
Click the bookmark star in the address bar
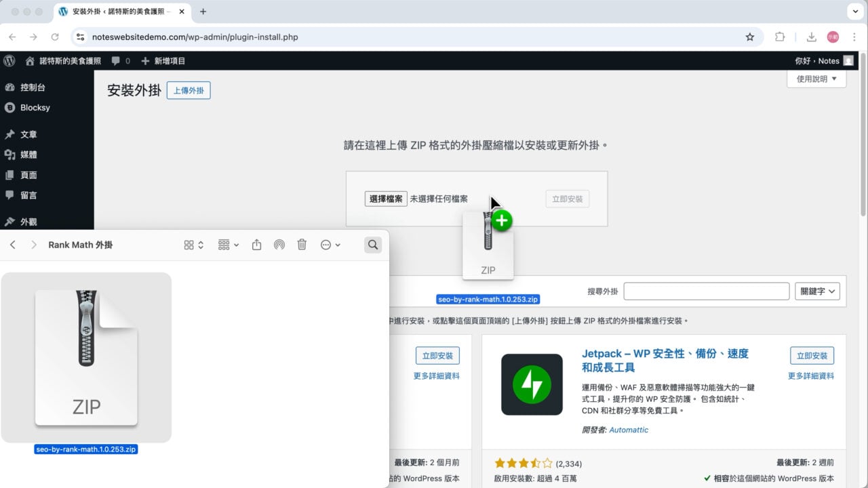[x=750, y=37]
